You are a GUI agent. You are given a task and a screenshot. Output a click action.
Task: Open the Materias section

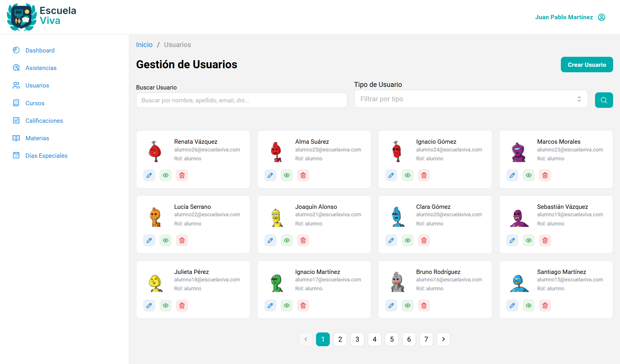(x=37, y=138)
